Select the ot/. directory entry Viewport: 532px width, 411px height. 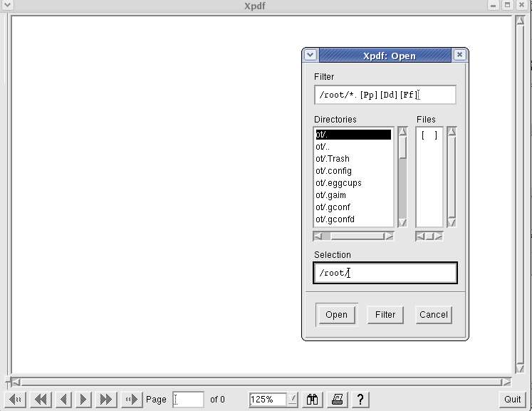coord(353,135)
